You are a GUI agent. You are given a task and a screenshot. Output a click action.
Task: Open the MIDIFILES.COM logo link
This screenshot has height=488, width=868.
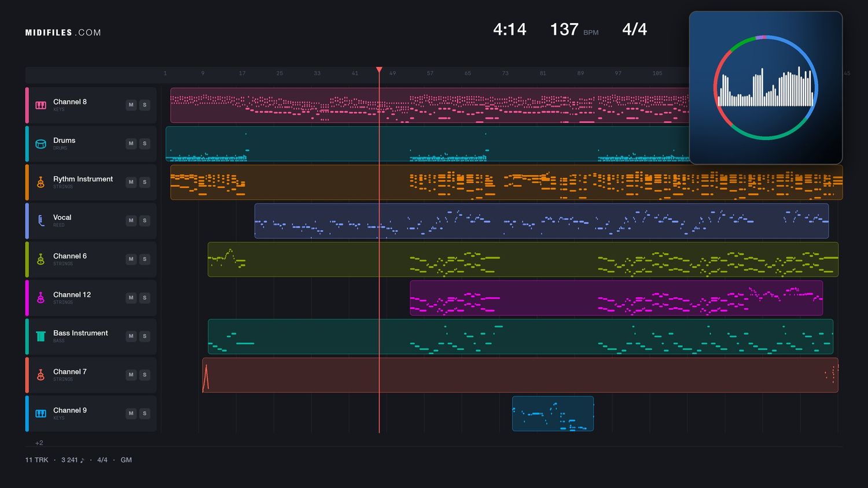click(x=63, y=33)
